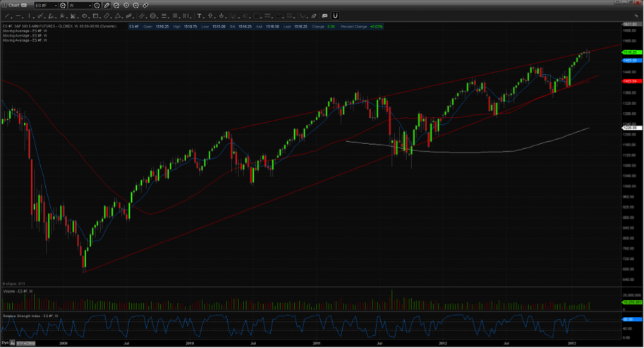Click the 07/14/2008 start date field
644x348 pixels.
coord(26,343)
